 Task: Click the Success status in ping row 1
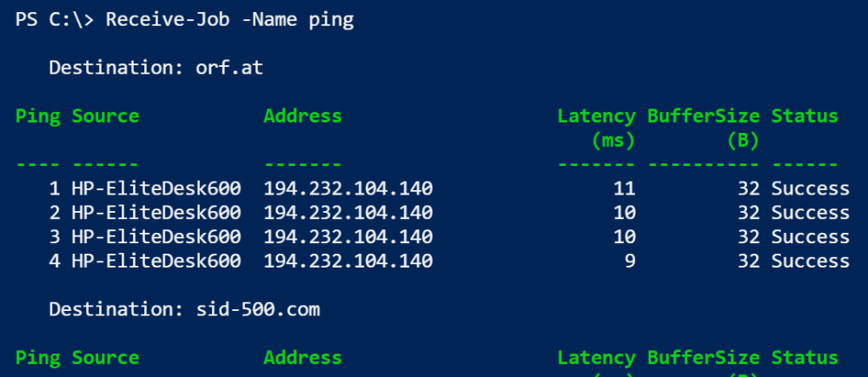pos(810,188)
